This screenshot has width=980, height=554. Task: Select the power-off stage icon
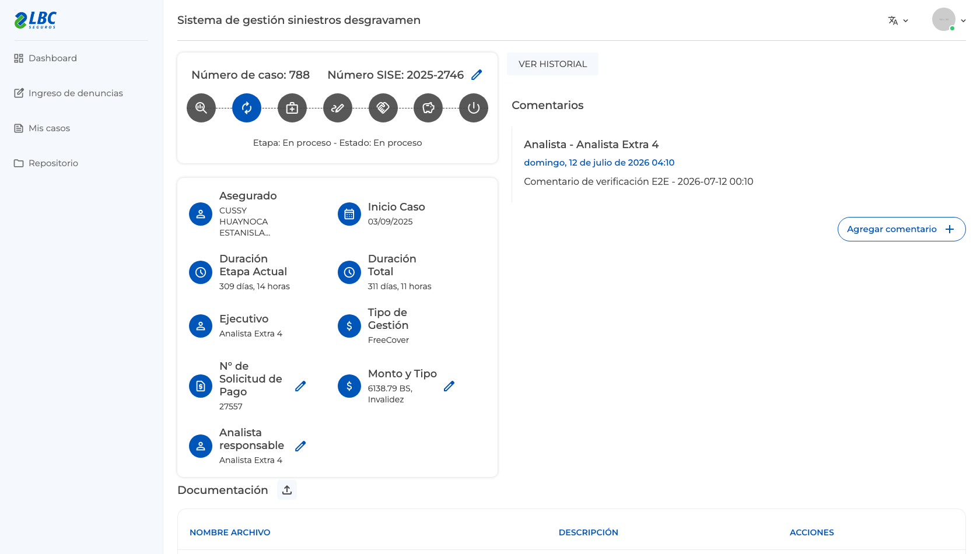(x=474, y=108)
